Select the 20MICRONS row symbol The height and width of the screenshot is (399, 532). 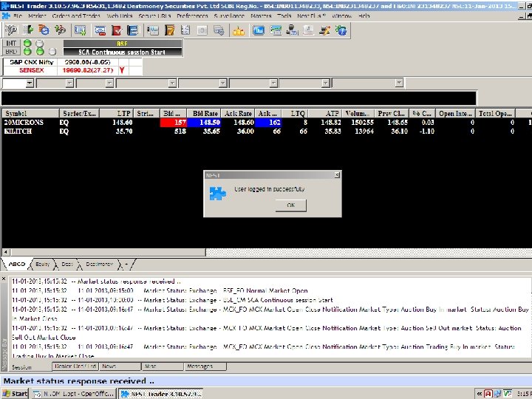(24, 123)
